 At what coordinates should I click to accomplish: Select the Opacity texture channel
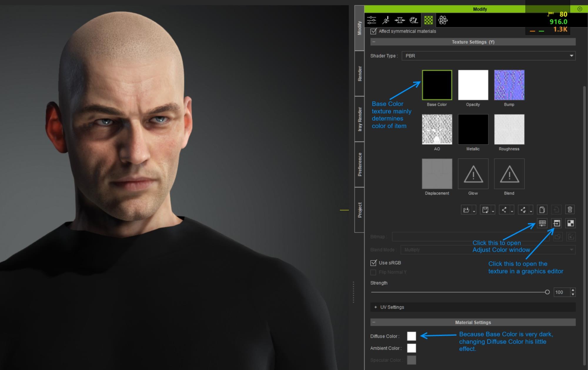(x=473, y=85)
